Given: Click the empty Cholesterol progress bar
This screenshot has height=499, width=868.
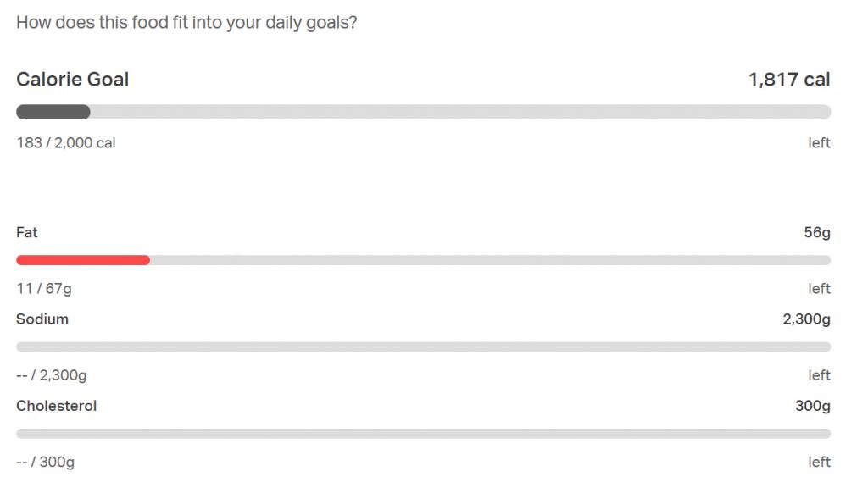Looking at the screenshot, I should [424, 434].
